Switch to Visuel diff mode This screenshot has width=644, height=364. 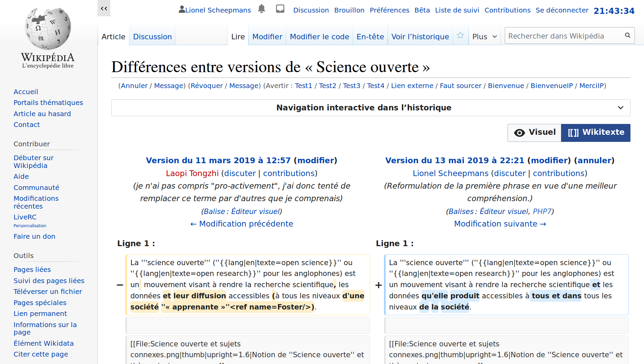535,132
